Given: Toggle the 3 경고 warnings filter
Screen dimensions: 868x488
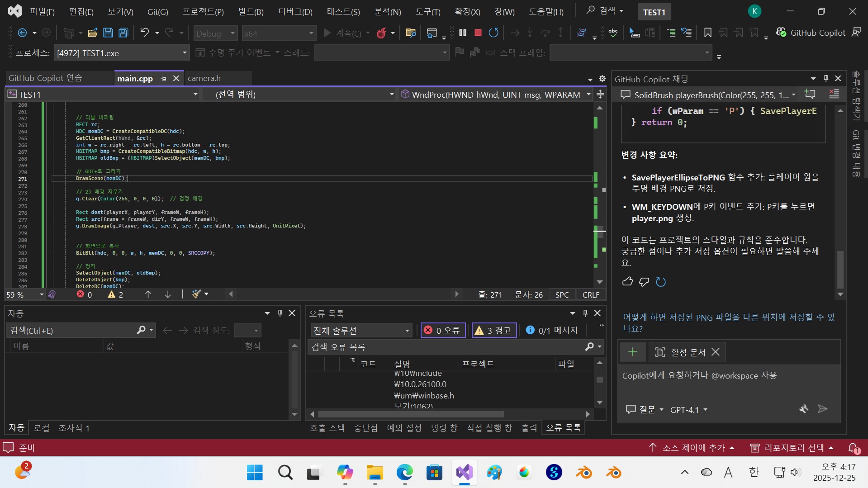Looking at the screenshot, I should pos(494,331).
